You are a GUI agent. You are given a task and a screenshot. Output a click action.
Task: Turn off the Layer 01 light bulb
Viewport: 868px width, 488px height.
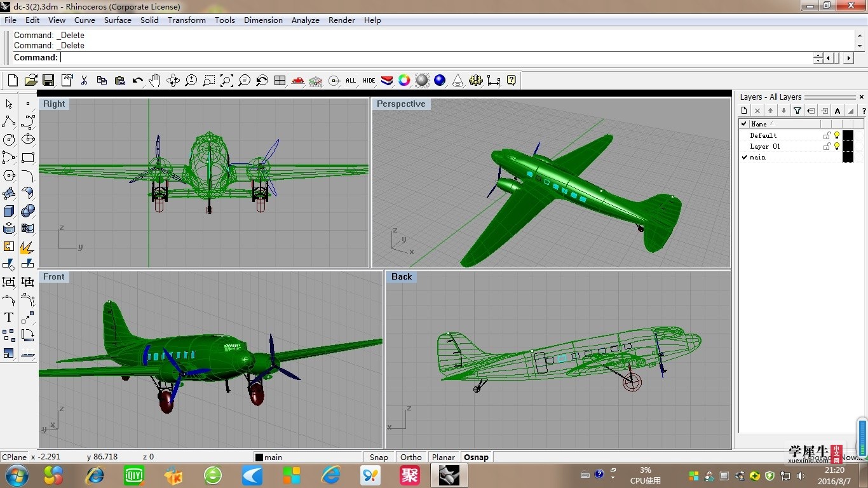tap(837, 146)
